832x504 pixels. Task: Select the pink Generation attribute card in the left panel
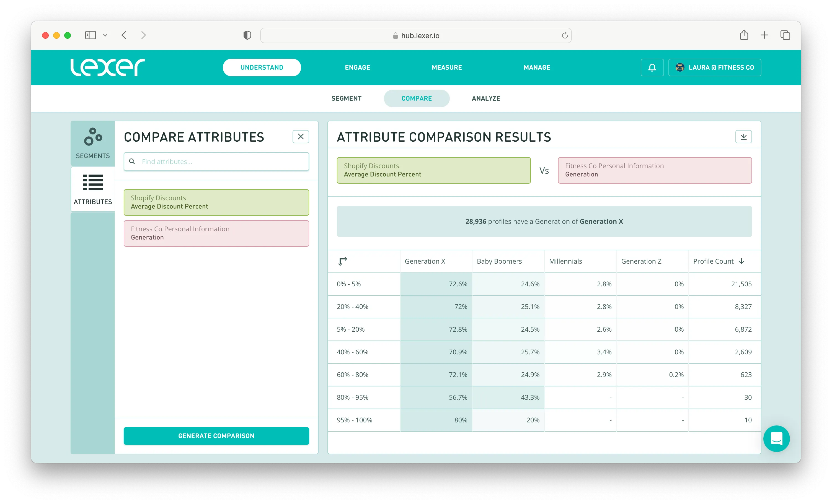pos(216,233)
